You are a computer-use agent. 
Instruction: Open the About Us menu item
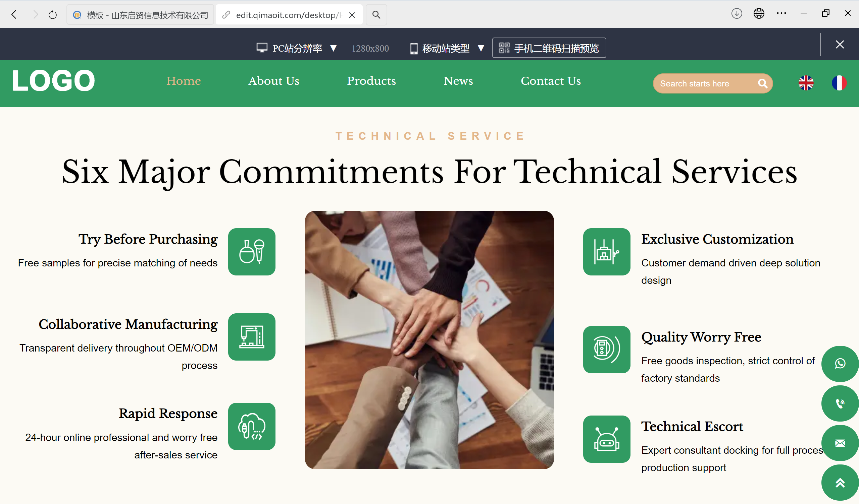tap(273, 81)
